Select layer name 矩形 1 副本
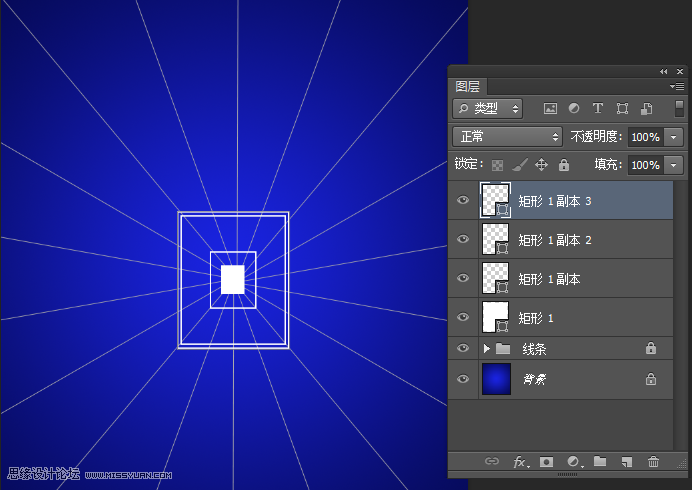 coord(549,279)
